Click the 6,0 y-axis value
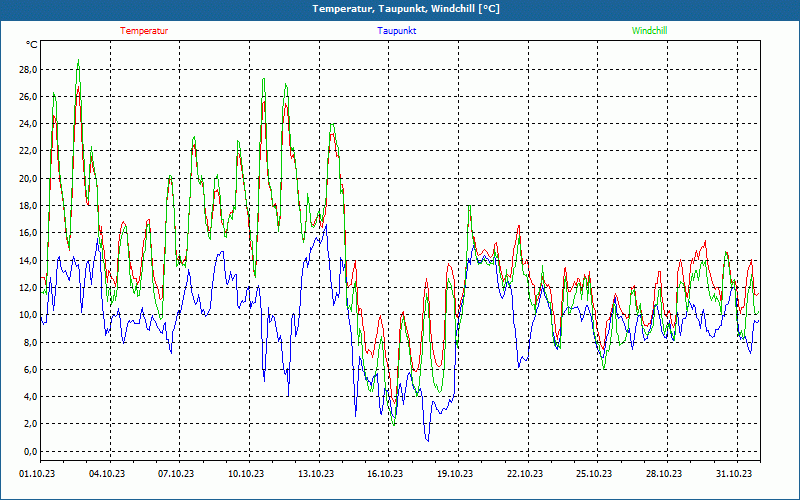Image resolution: width=800 pixels, height=500 pixels. point(30,369)
